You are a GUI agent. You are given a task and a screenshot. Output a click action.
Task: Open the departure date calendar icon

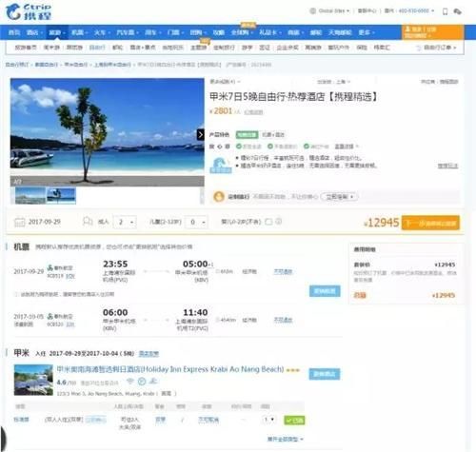coord(20,222)
